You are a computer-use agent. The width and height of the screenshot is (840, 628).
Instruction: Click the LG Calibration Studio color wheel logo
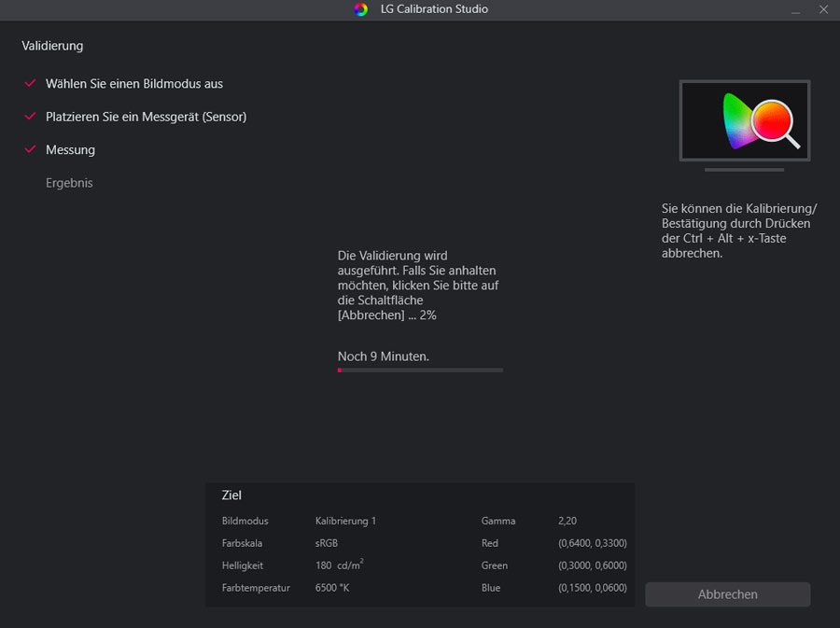pyautogui.click(x=361, y=9)
